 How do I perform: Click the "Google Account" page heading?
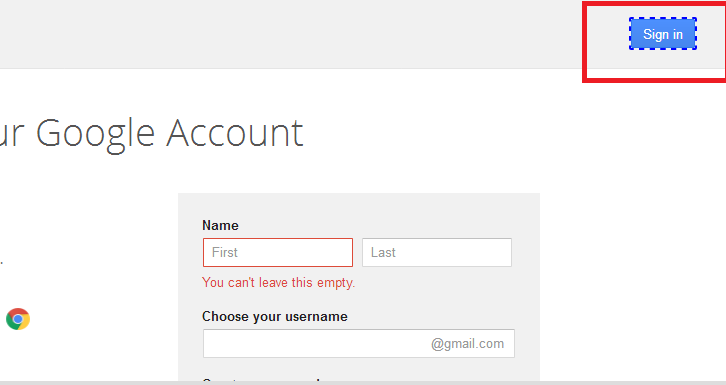point(151,133)
